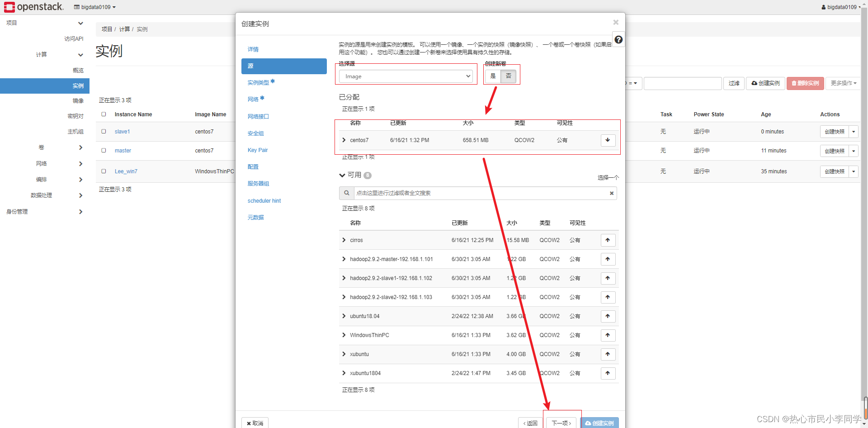Viewport: 868px width, 428px height.
Task: Check the slave1 instance checkbox
Action: [104, 132]
